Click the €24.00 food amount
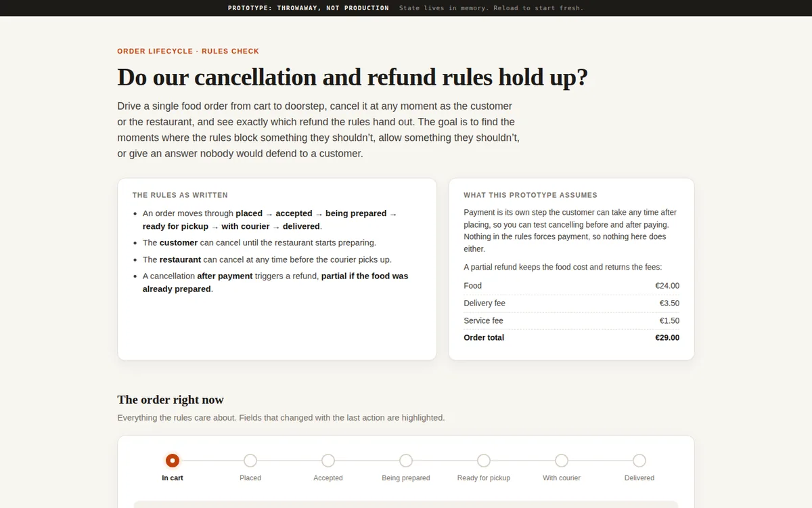The height and width of the screenshot is (508, 812). (667, 286)
